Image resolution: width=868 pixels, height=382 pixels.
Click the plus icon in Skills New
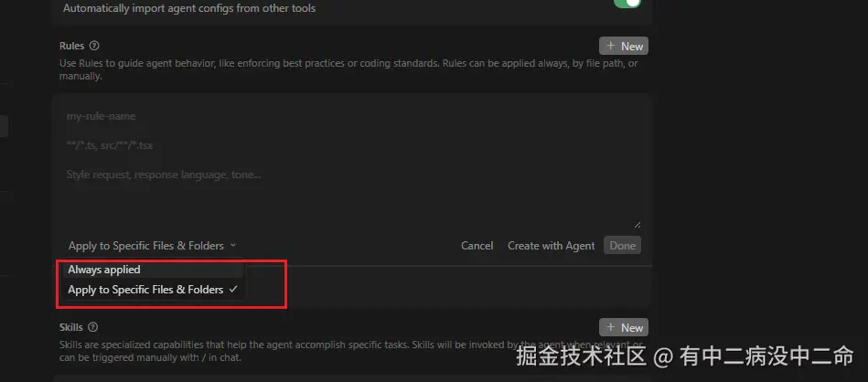point(611,327)
